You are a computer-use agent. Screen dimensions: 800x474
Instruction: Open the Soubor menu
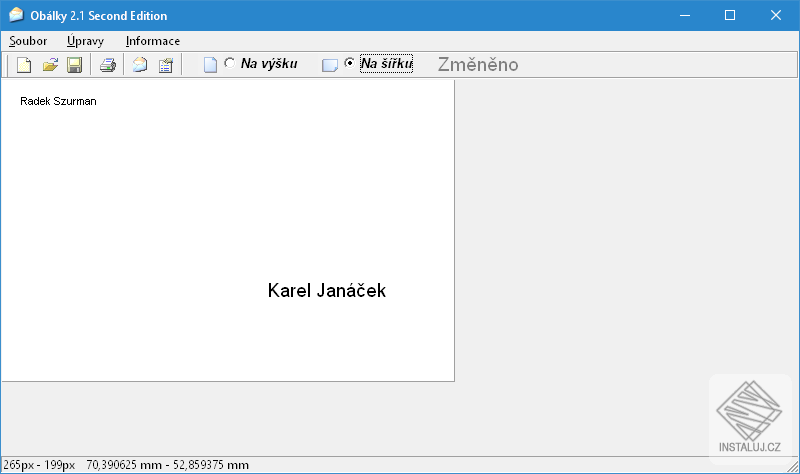[x=28, y=41]
